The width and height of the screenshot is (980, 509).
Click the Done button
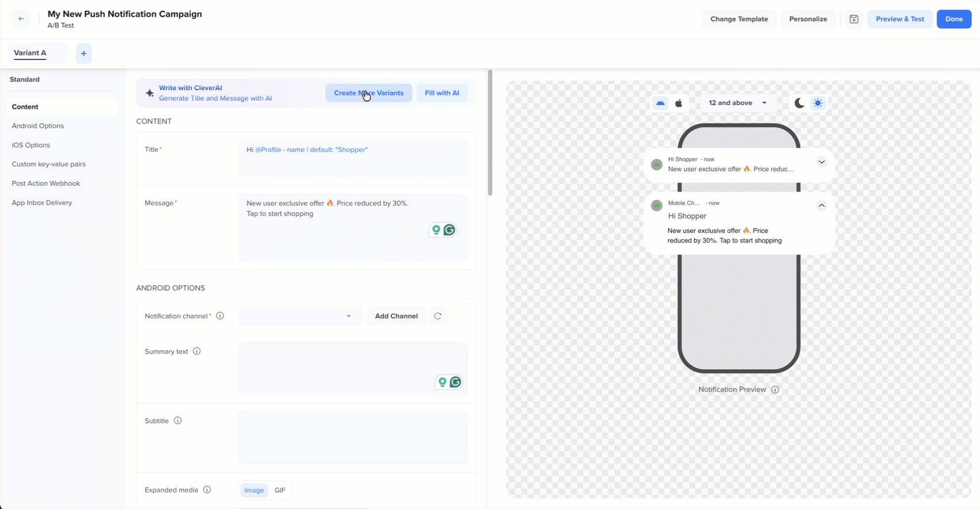(x=954, y=19)
